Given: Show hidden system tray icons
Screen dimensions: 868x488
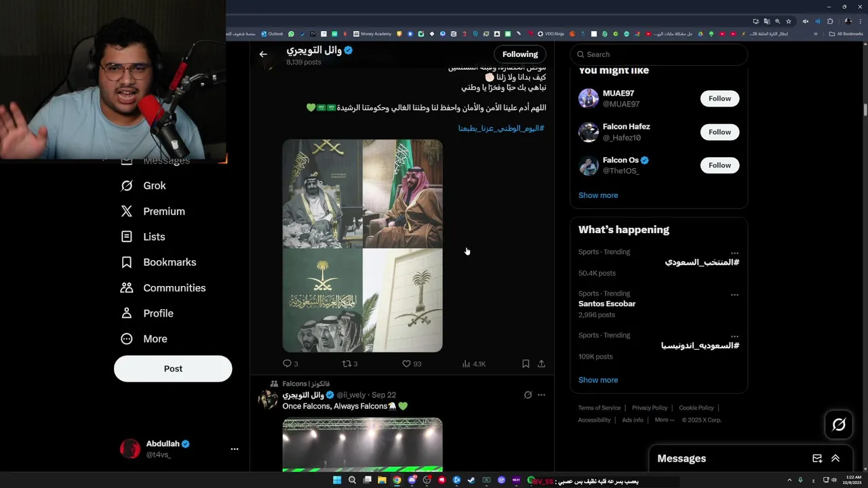Looking at the screenshot, I should point(789,481).
